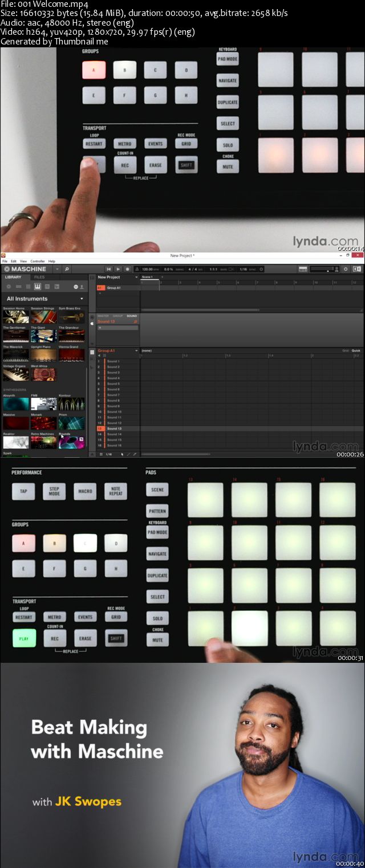
Task: Choose The Giant piano thumbnail
Action: point(43,336)
